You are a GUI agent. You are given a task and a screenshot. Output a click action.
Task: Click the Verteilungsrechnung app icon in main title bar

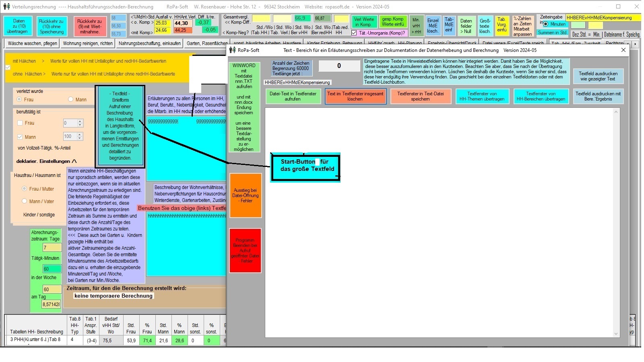pos(6,6)
